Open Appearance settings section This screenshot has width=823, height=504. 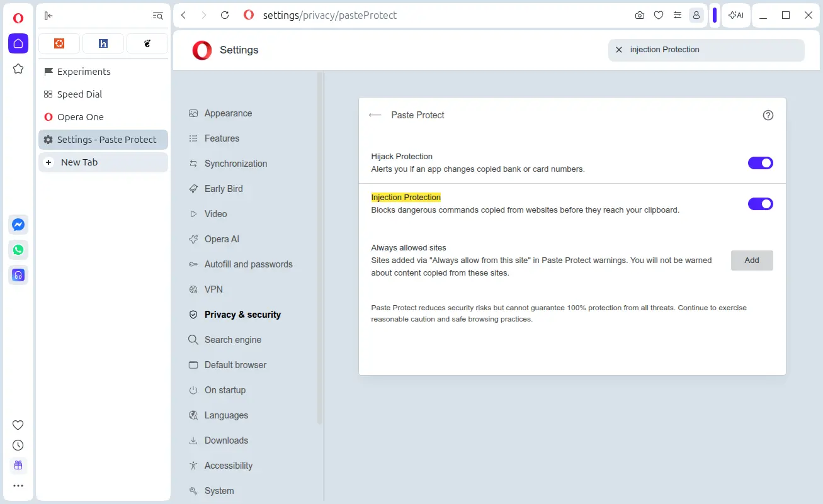(220, 113)
